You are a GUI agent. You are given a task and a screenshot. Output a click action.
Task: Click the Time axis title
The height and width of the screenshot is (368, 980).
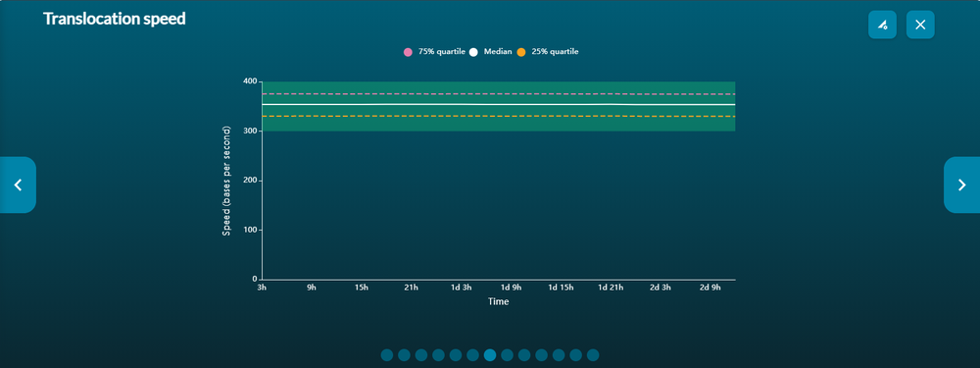(498, 301)
